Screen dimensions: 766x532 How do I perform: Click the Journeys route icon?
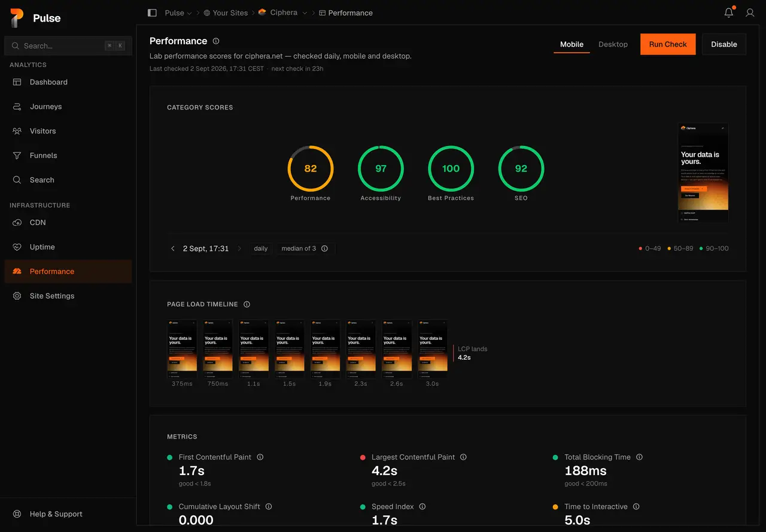pos(17,107)
